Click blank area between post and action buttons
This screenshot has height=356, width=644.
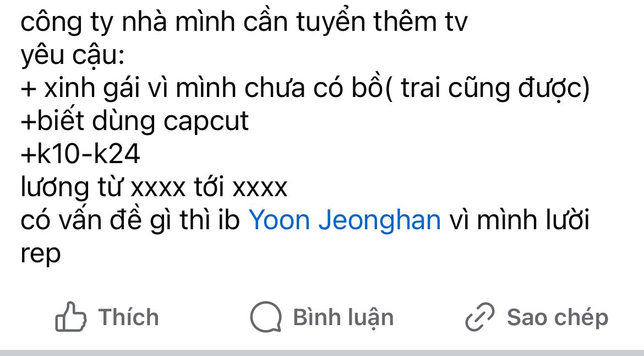[x=322, y=282]
